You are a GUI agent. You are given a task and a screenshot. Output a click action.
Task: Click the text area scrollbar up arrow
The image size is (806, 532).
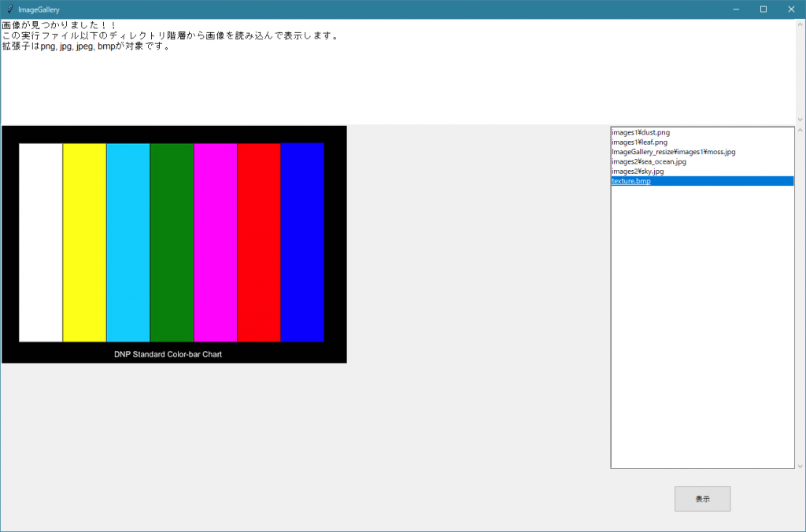tap(800, 24)
